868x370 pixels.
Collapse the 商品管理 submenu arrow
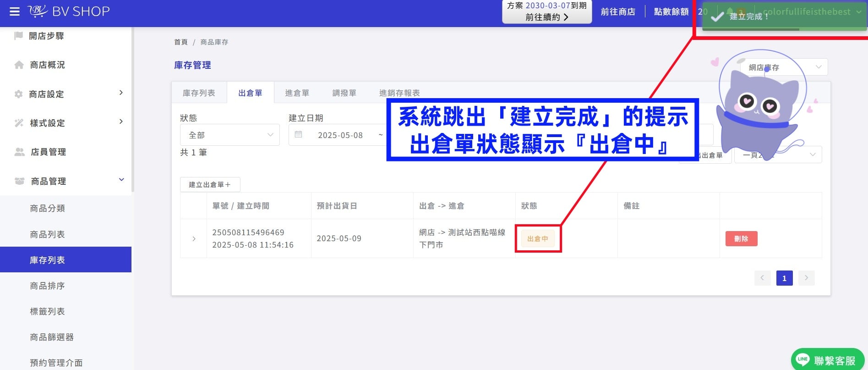121,180
